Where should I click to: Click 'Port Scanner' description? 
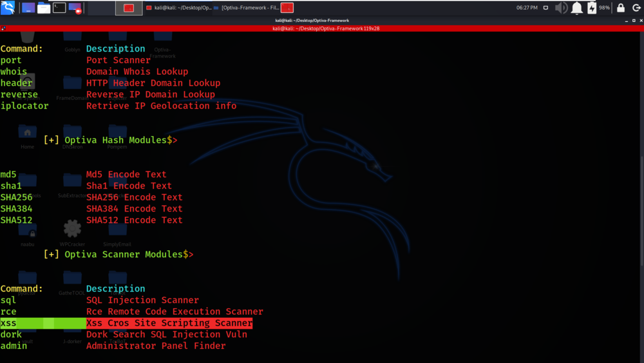pos(118,60)
